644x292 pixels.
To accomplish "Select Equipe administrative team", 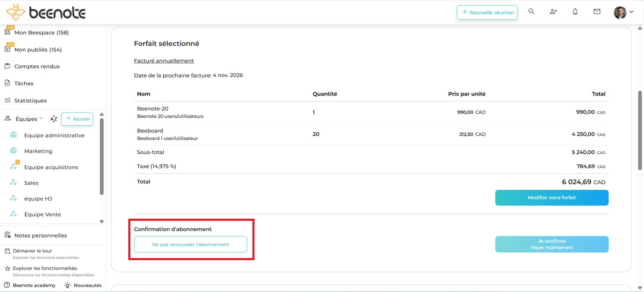I will click(x=54, y=135).
